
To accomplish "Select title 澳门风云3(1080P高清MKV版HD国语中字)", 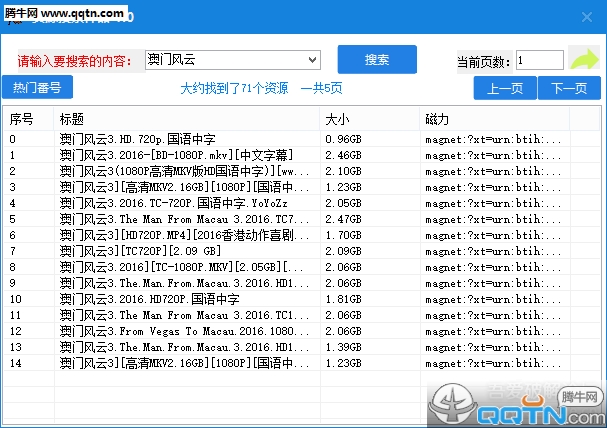I will [184, 171].
